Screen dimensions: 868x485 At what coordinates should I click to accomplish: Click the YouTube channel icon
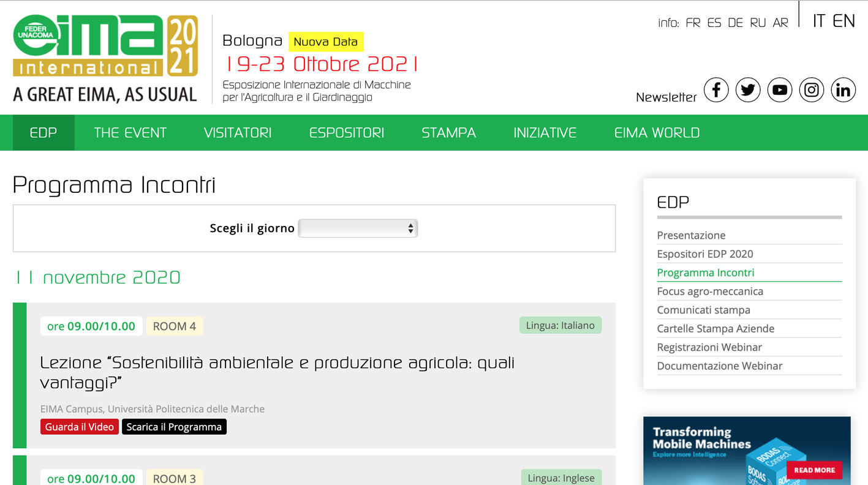[779, 90]
